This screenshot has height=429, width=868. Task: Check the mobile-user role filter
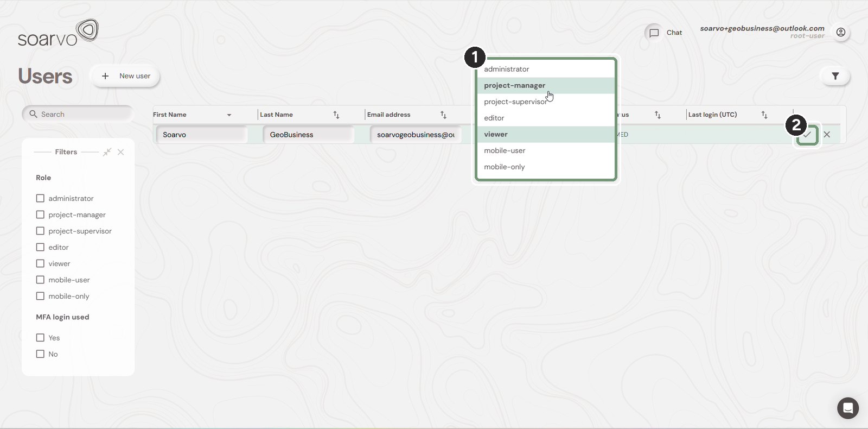(x=40, y=280)
